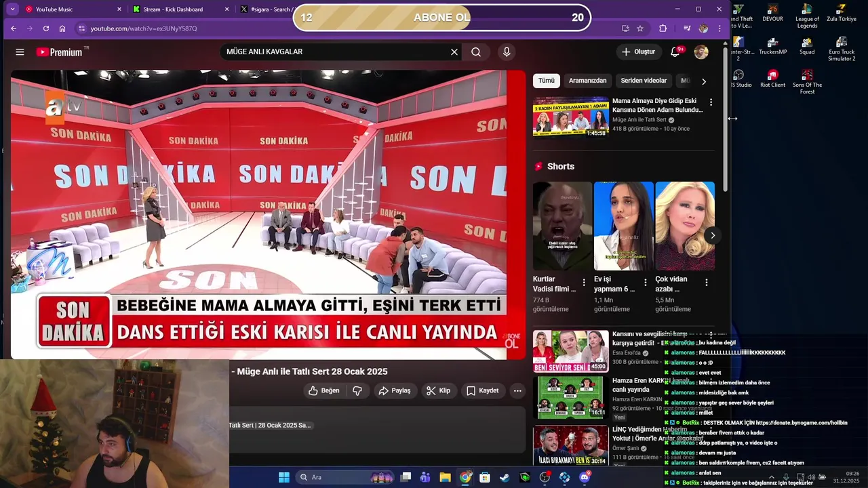Click the Windows taskbar Ara search box

[346, 477]
